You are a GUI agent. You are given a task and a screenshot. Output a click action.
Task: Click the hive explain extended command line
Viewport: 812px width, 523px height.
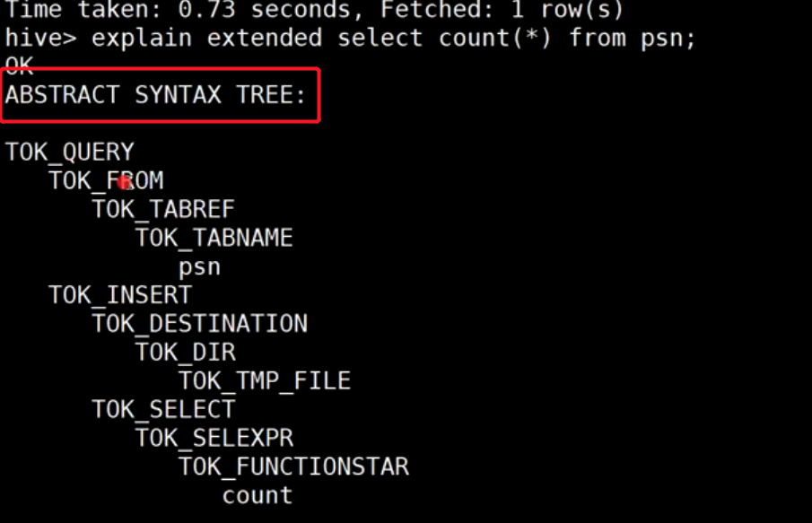click(x=350, y=39)
